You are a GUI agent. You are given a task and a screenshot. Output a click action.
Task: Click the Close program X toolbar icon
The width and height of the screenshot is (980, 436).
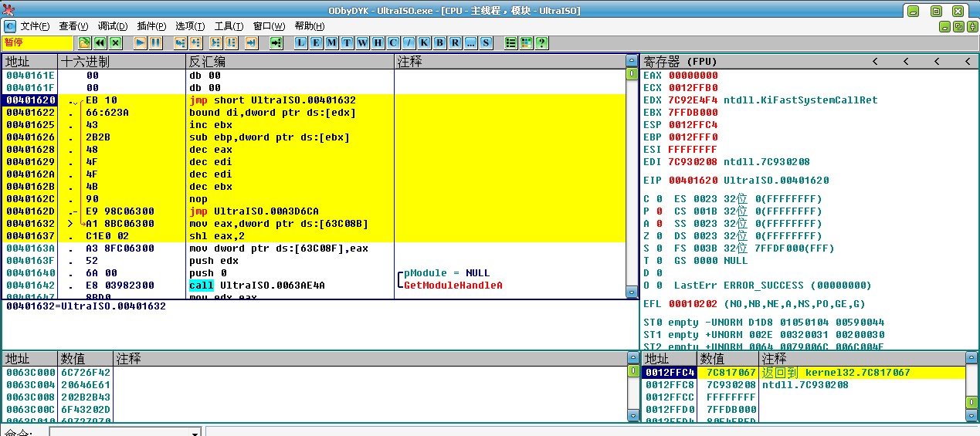pyautogui.click(x=115, y=42)
